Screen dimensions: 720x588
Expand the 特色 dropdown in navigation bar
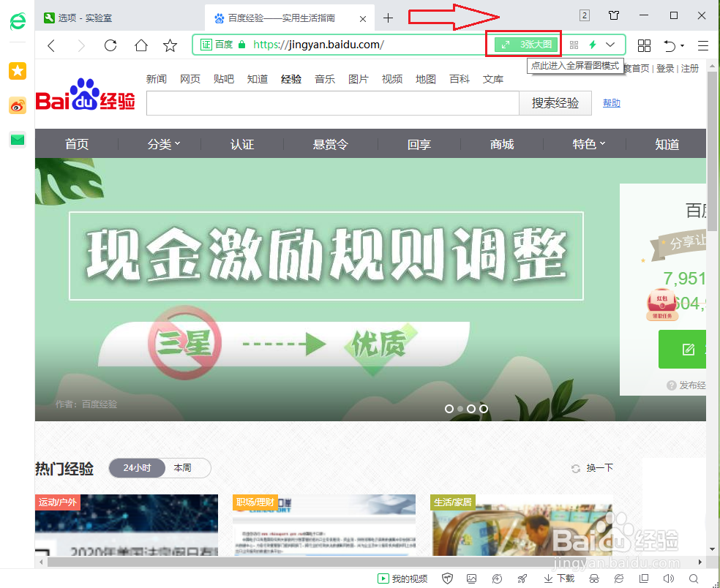(588, 144)
